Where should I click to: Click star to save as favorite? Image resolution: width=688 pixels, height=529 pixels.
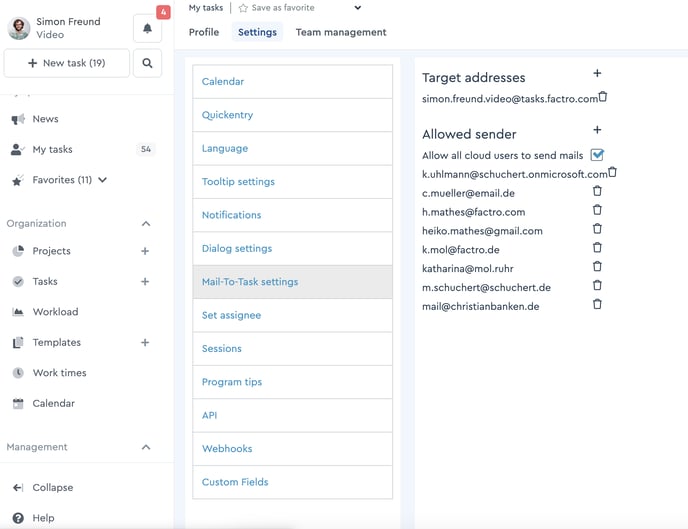(243, 8)
